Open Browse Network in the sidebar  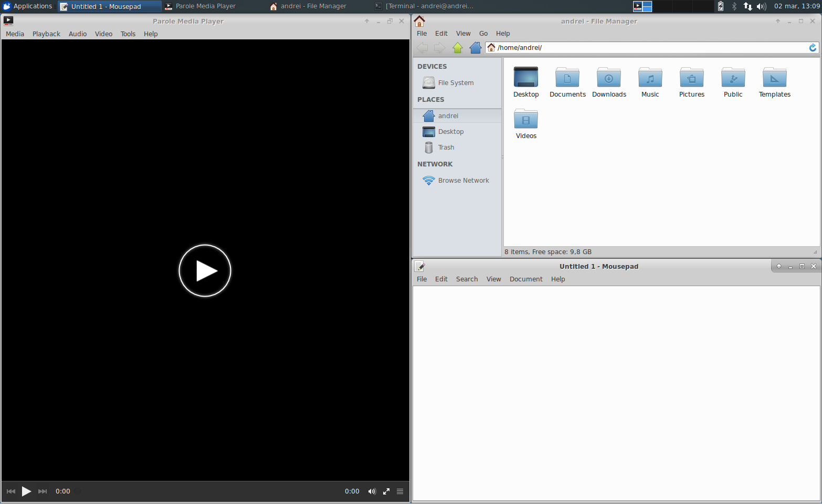463,180
